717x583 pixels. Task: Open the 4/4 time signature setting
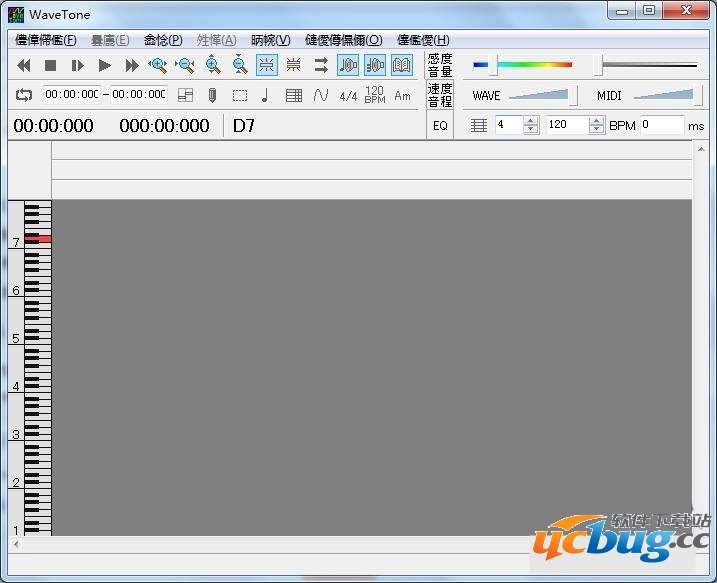pyautogui.click(x=348, y=96)
